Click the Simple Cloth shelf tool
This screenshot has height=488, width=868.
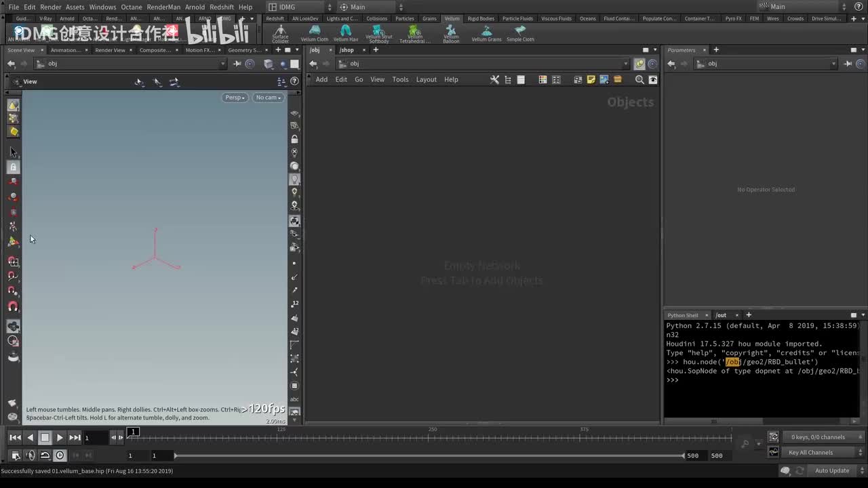tap(520, 32)
